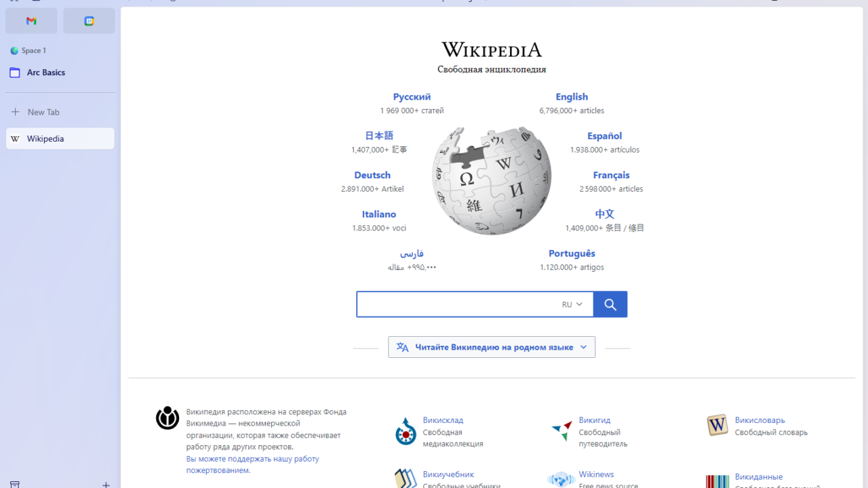Viewport: 868px width, 488px height.
Task: Click the plus icon beside New Tab
Action: (15, 112)
